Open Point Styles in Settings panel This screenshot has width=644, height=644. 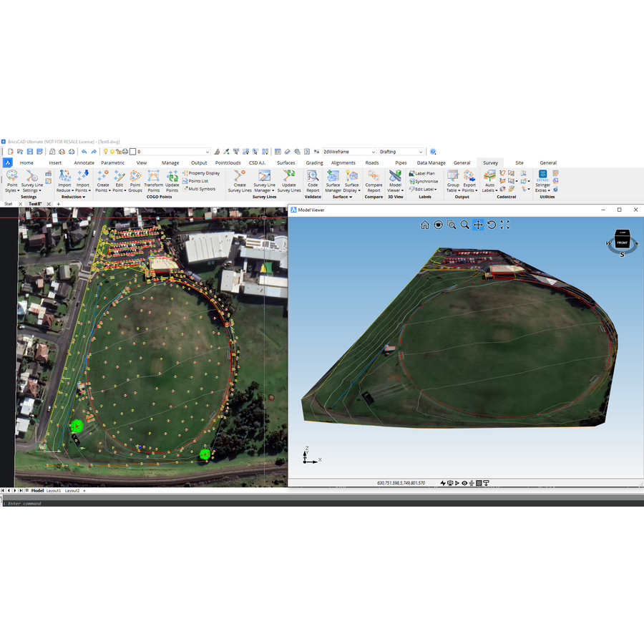tap(12, 181)
